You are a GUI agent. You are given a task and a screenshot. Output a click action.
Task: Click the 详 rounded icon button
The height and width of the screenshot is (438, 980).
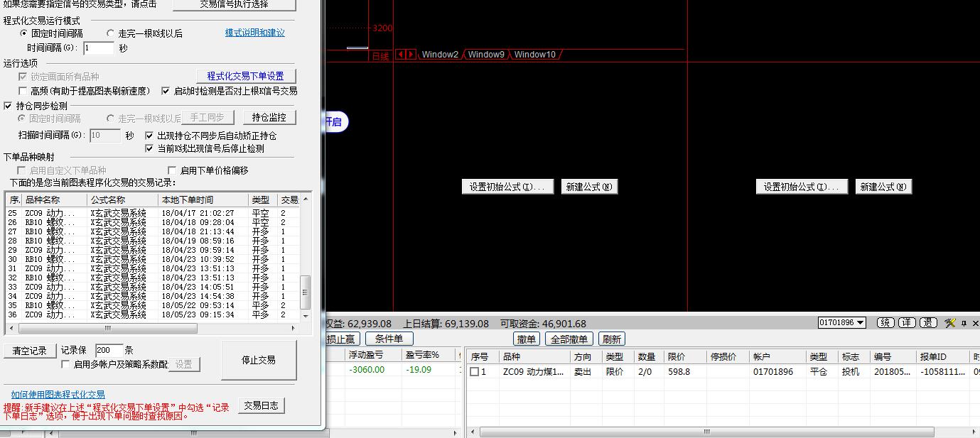pyautogui.click(x=907, y=323)
